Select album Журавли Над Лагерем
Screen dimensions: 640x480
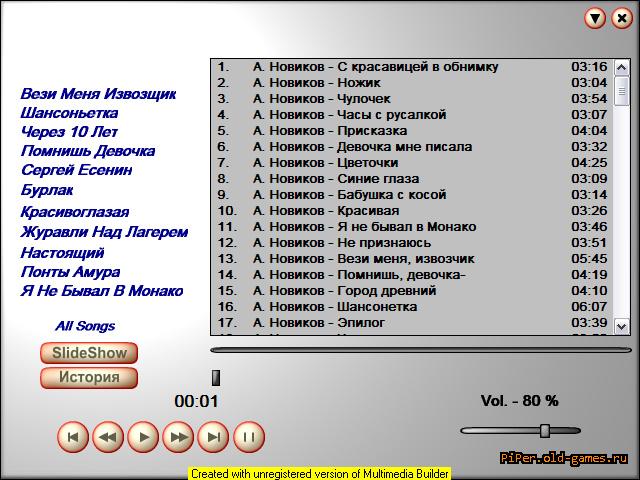tap(104, 232)
